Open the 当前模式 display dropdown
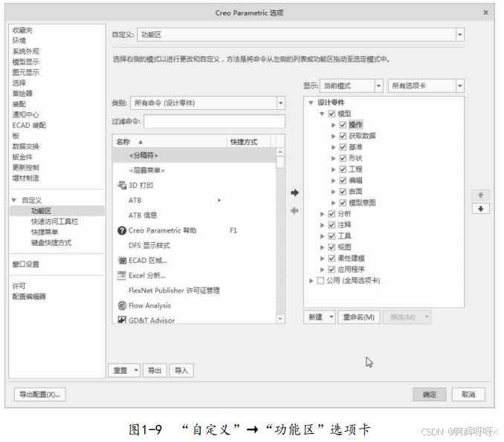 pos(378,85)
